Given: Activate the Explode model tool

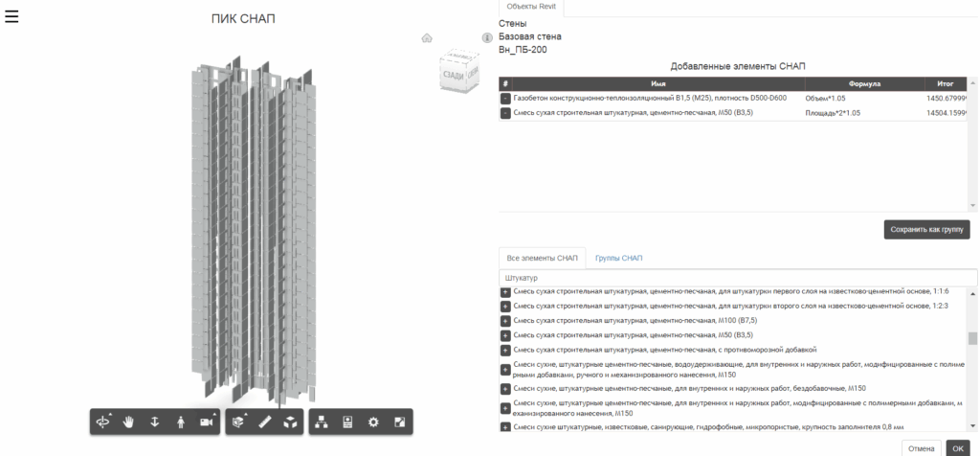Looking at the screenshot, I should point(290,422).
